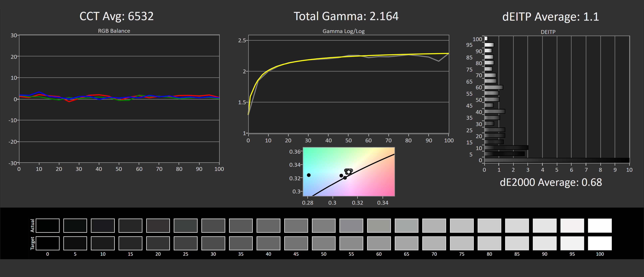
Task: Select the Actual swatch for 10 grayscale
Action: (103, 225)
